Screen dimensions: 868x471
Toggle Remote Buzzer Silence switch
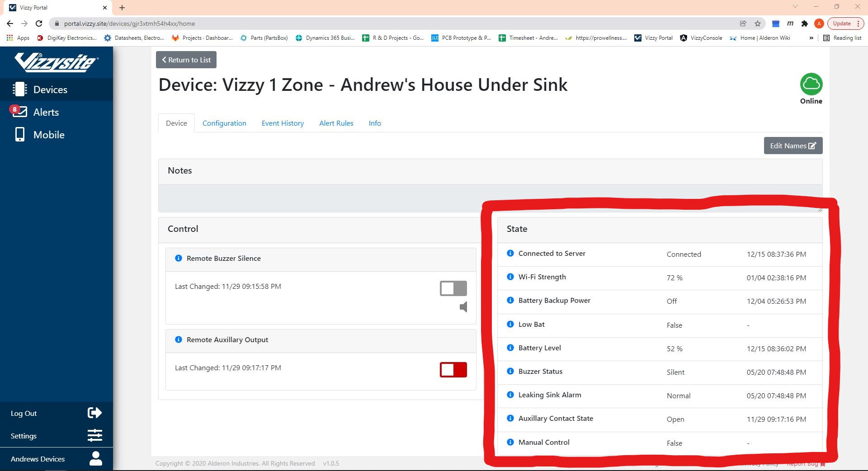453,288
